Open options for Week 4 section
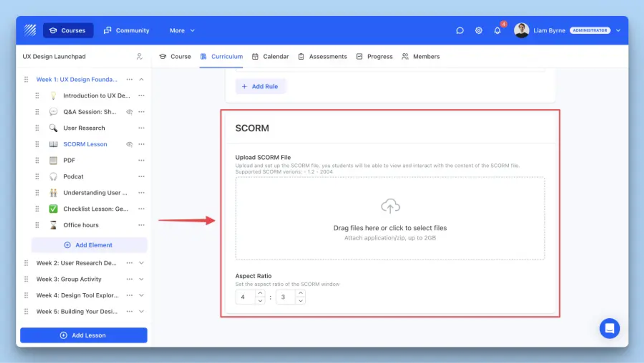The height and width of the screenshot is (363, 644). pos(129,295)
